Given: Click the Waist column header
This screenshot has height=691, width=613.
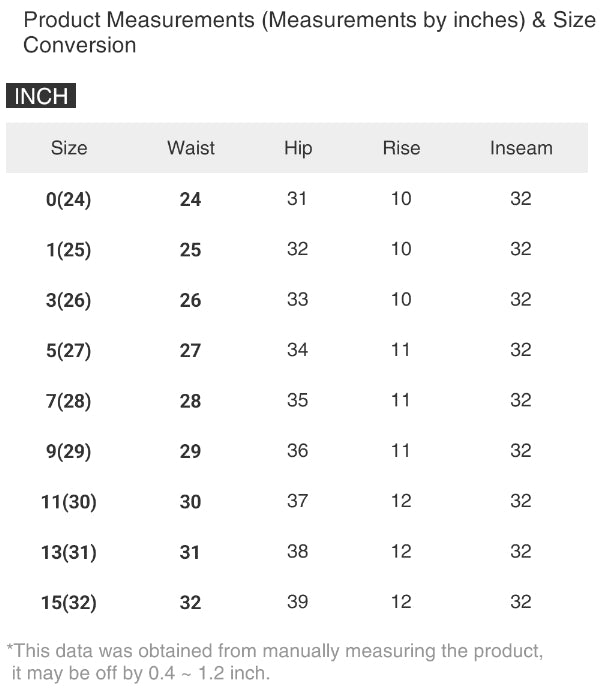Looking at the screenshot, I should click(191, 148).
